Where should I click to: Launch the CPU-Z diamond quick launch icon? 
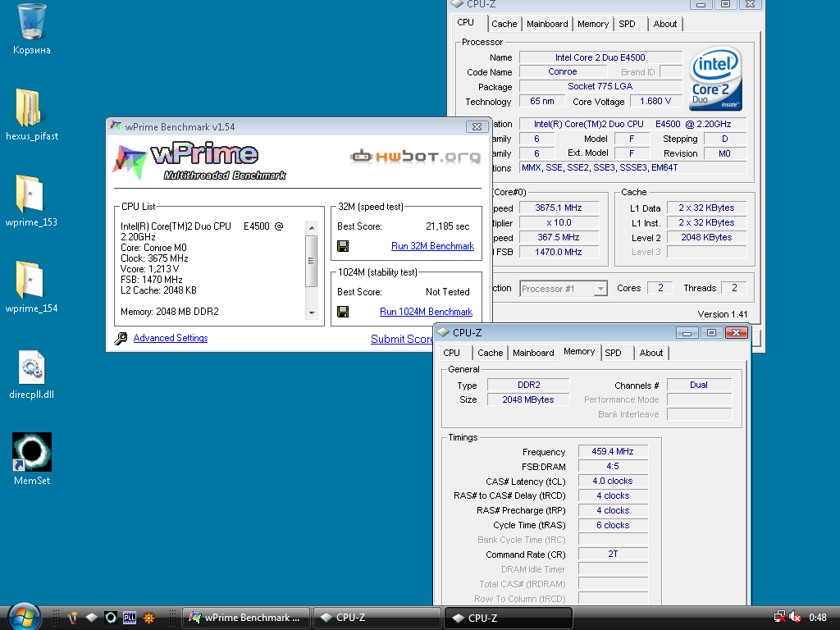pyautogui.click(x=92, y=618)
